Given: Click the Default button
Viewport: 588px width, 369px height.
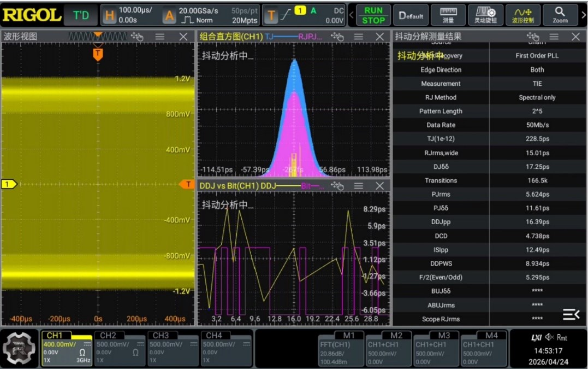Looking at the screenshot, I should coord(411,15).
